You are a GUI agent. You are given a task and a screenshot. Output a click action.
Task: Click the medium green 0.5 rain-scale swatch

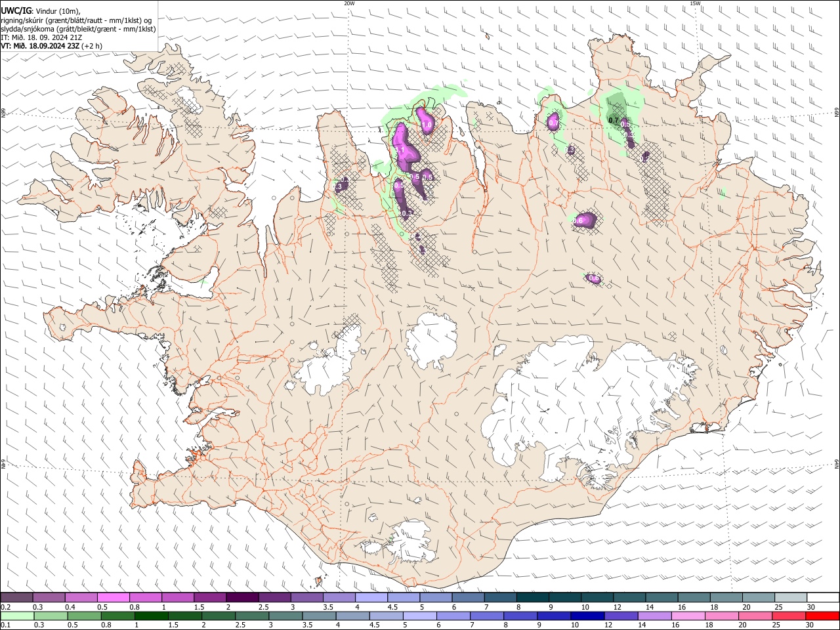point(84,616)
